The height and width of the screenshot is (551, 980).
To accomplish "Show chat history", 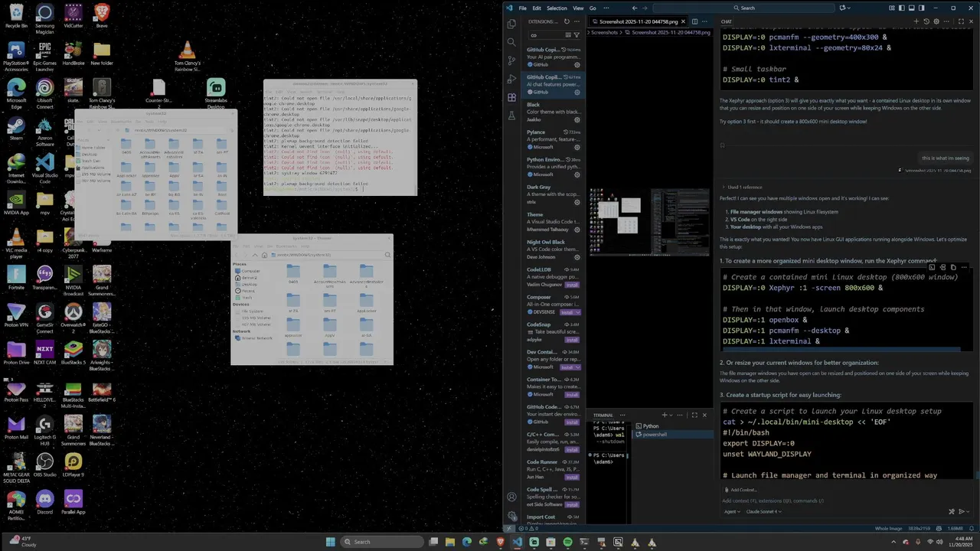I will tap(926, 21).
